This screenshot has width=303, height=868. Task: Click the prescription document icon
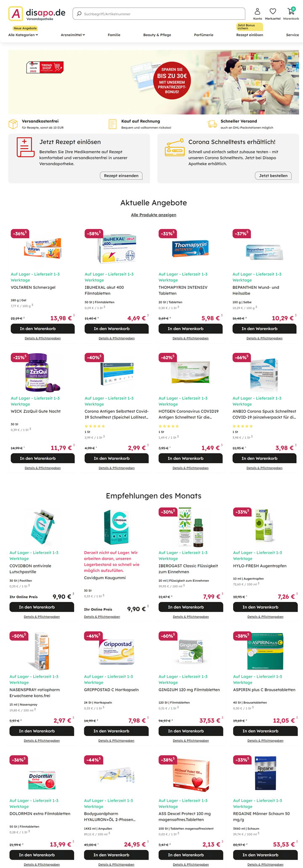(x=25, y=148)
